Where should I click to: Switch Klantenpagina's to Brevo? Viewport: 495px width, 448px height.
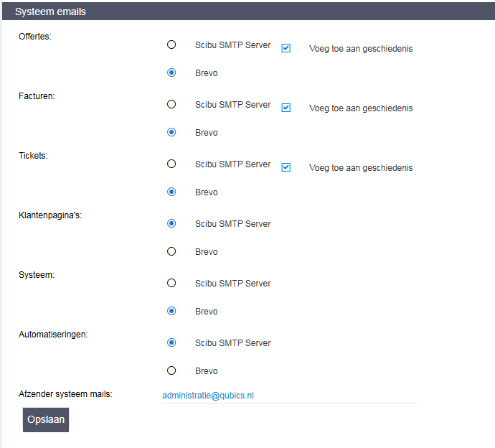pos(171,251)
